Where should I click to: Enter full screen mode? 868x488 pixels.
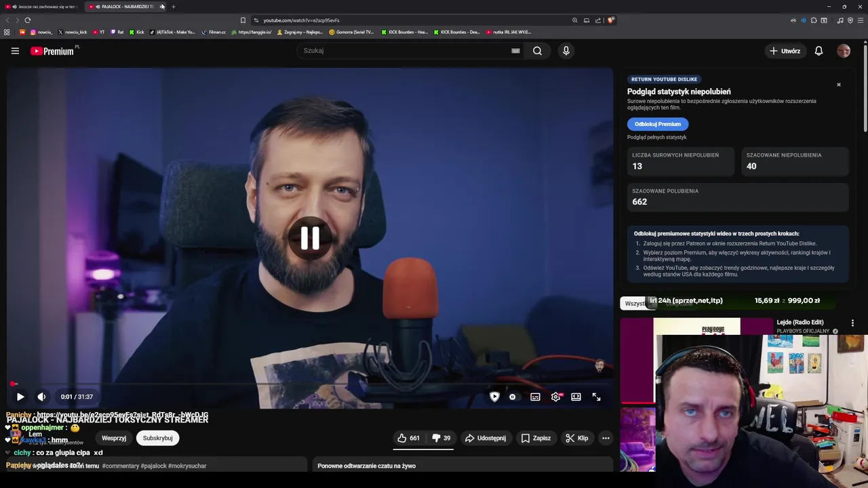596,397
